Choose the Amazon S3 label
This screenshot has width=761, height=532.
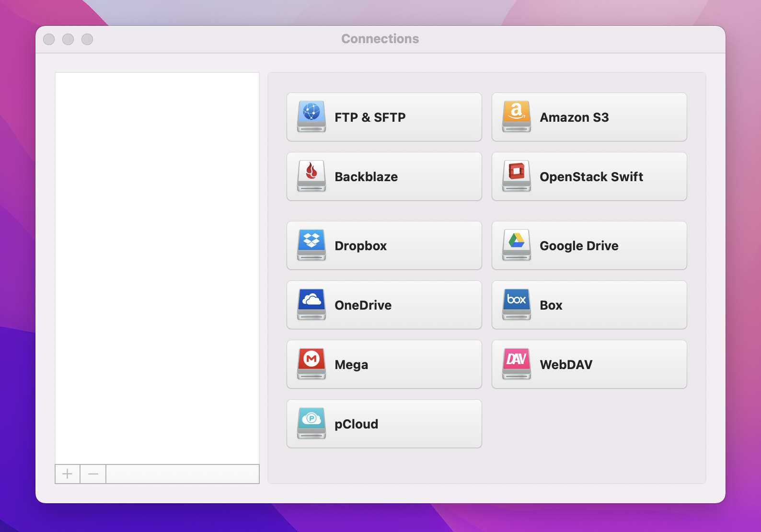[x=574, y=117]
